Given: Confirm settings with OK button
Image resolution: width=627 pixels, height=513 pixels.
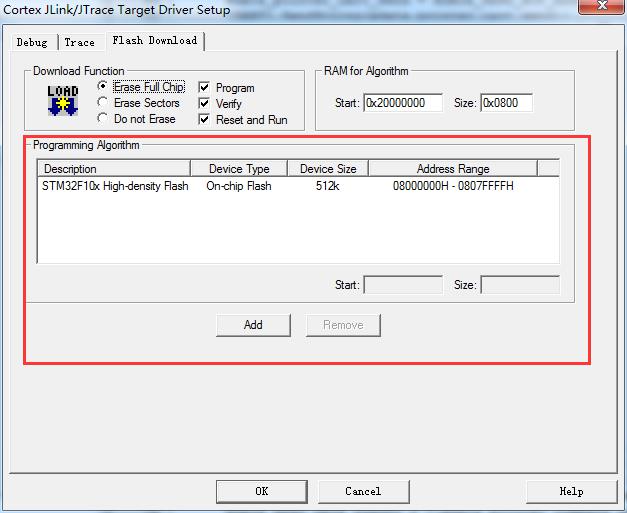Looking at the screenshot, I should 261,491.
